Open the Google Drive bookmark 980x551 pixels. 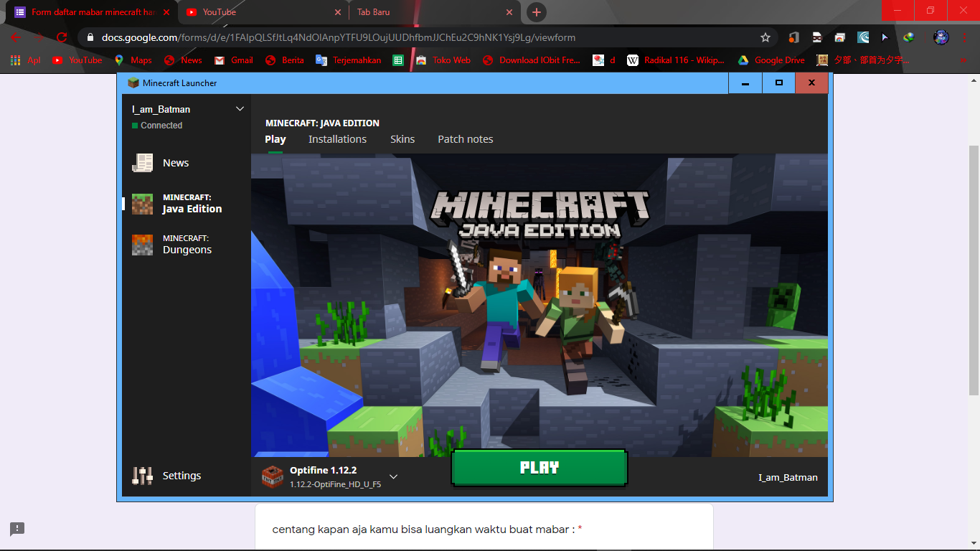point(771,60)
